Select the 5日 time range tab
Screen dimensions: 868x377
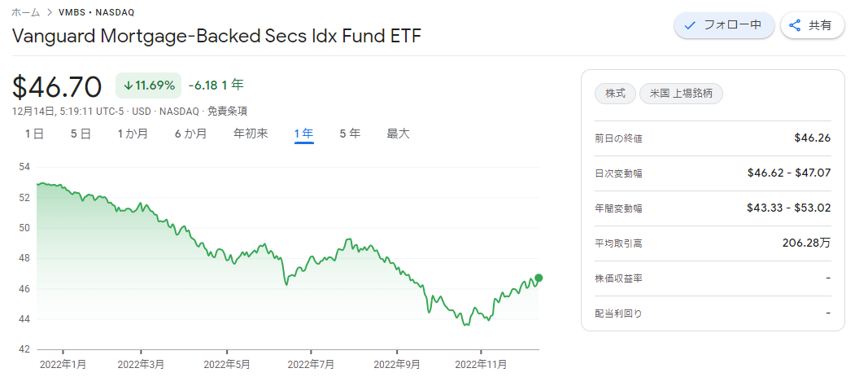coord(81,134)
